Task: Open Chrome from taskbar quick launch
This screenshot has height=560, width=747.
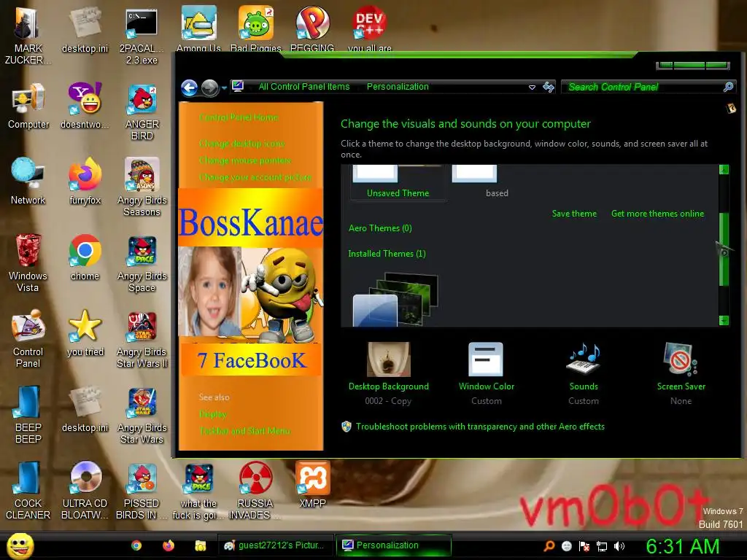Action: click(136, 545)
